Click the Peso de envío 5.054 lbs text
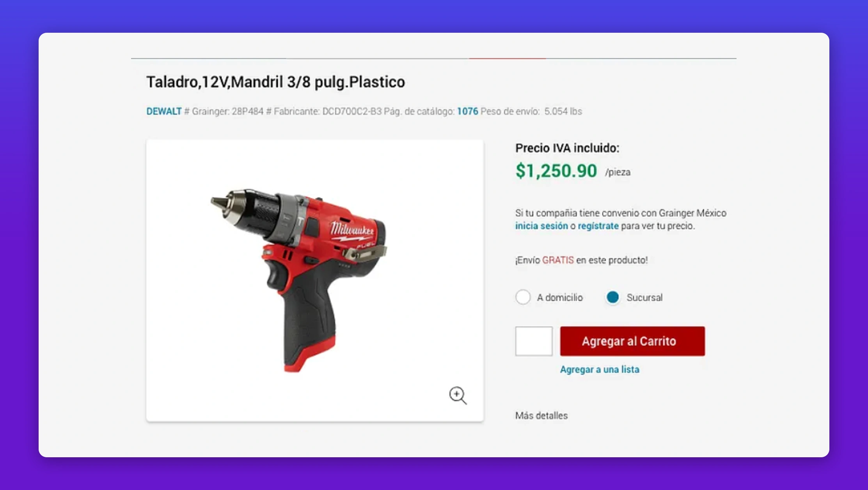Viewport: 868px width, 490px height. click(531, 111)
